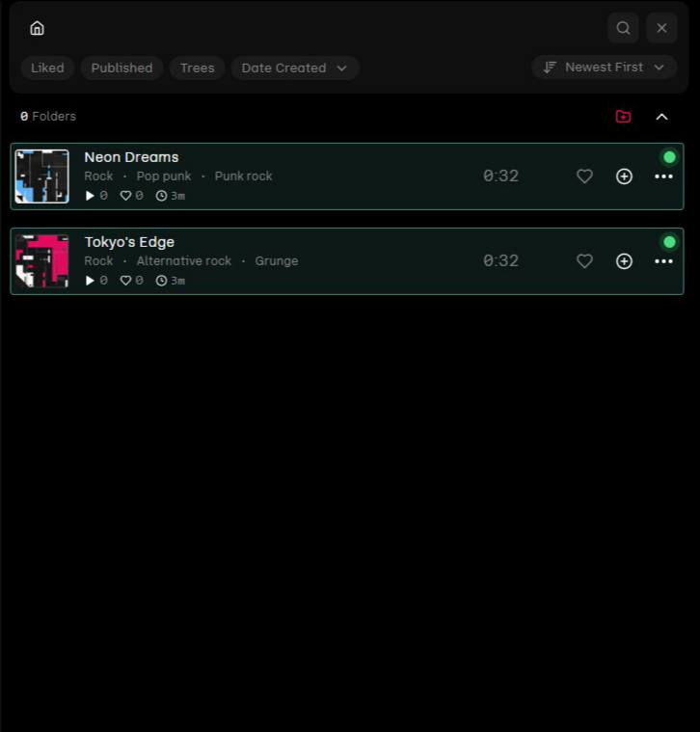Open search with the magnifier icon
Image resolution: width=700 pixels, height=732 pixels.
click(623, 28)
